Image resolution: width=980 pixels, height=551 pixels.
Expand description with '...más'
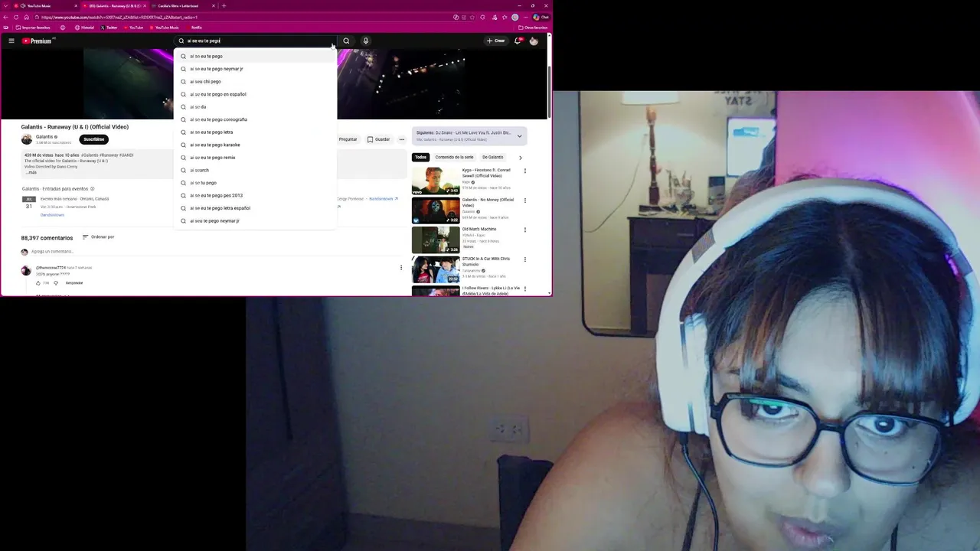[32, 172]
